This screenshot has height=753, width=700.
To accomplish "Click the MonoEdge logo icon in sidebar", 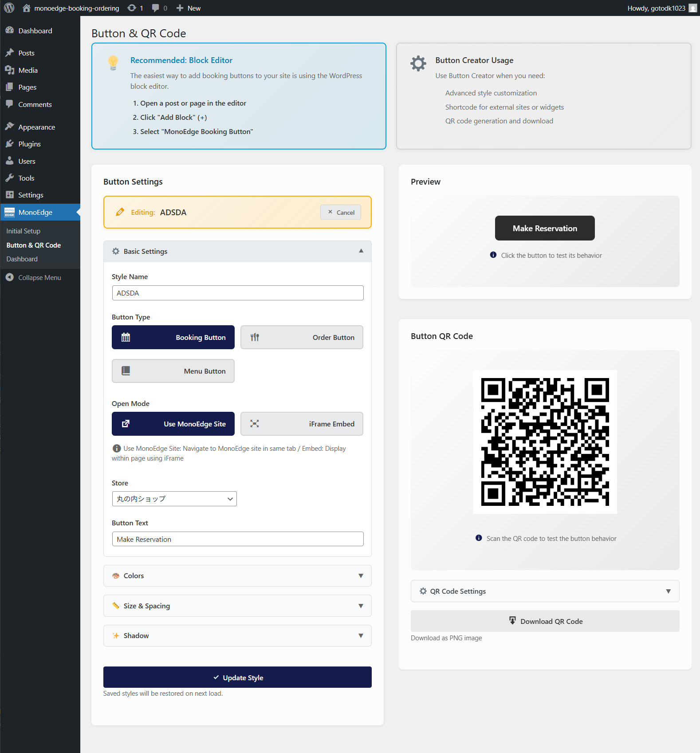I will coord(10,212).
